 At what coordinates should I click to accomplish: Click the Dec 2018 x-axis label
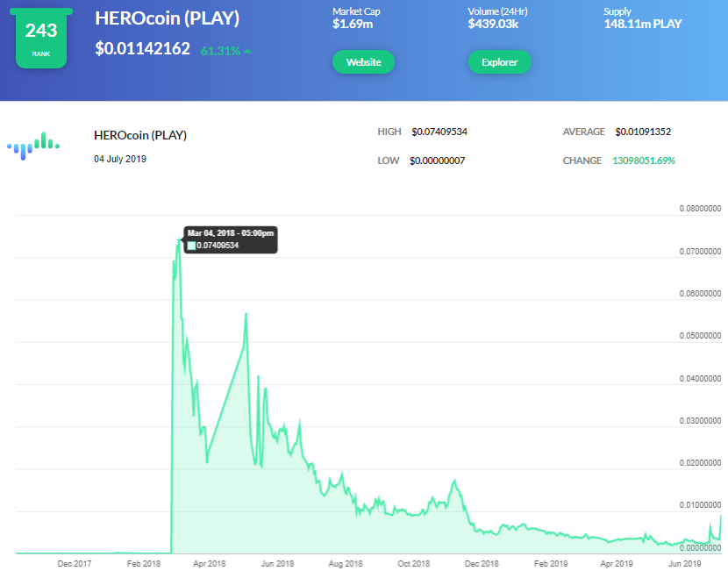pyautogui.click(x=482, y=564)
